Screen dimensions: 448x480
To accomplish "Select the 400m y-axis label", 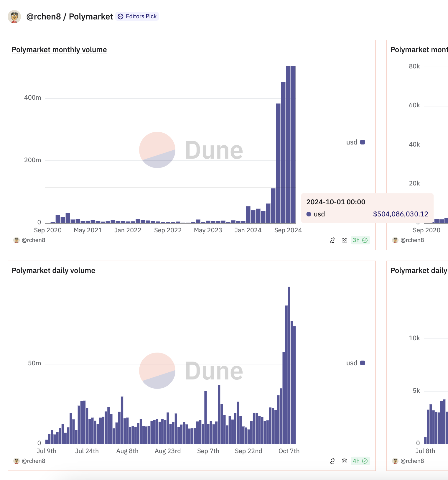I will (32, 98).
